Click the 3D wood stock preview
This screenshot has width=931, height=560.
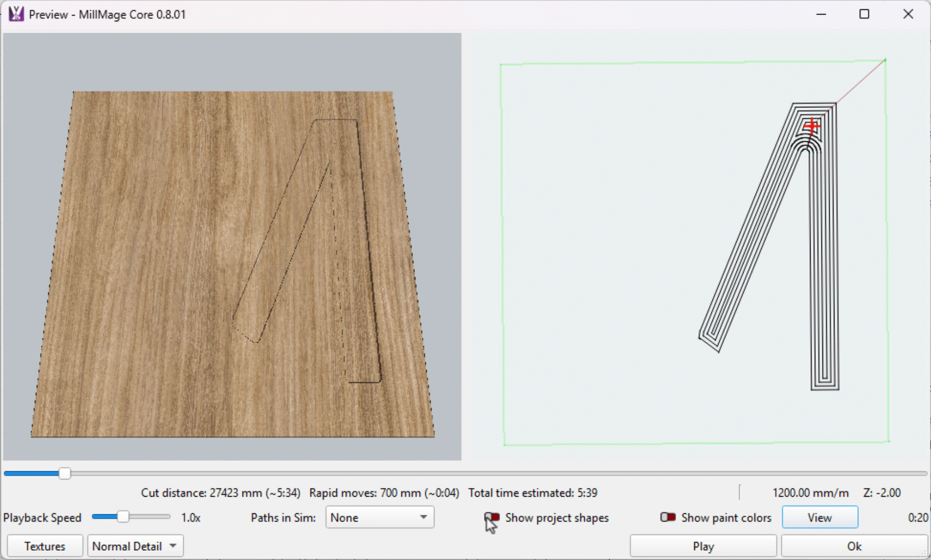156,259
